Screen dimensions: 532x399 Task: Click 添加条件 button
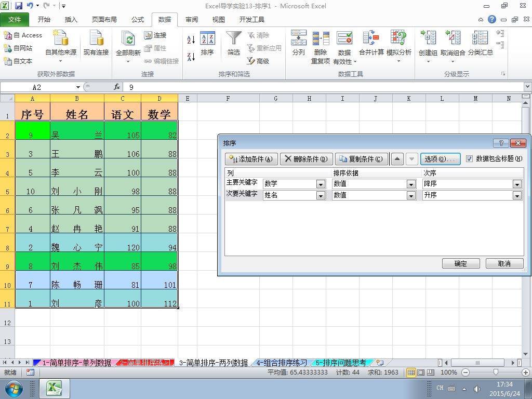tap(251, 159)
